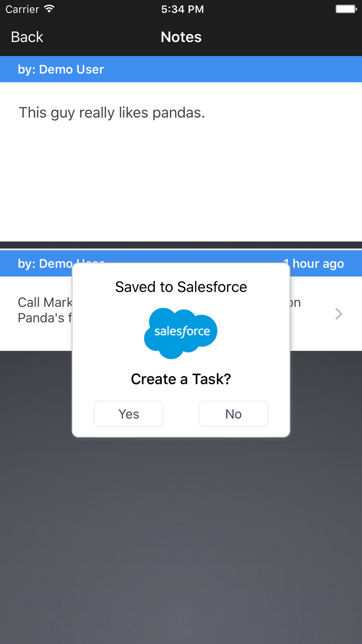Open the "This guy really likes pandas" note

[111, 113]
